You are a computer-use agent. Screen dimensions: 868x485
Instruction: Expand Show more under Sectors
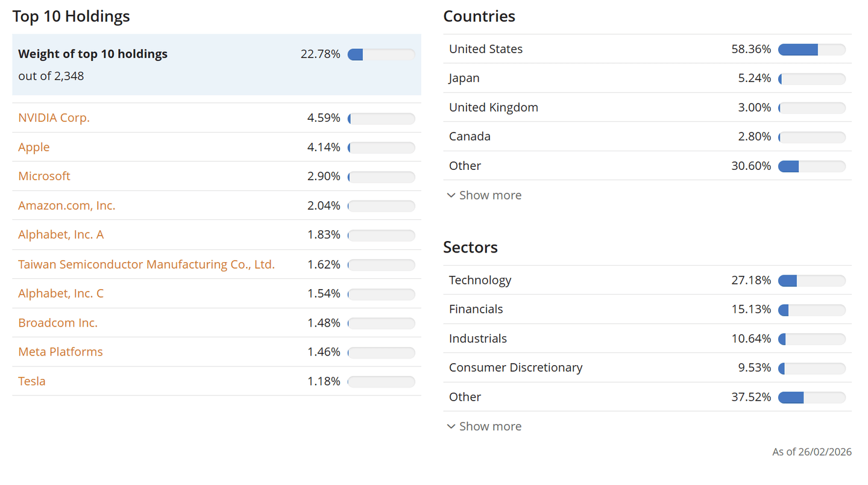[490, 427]
